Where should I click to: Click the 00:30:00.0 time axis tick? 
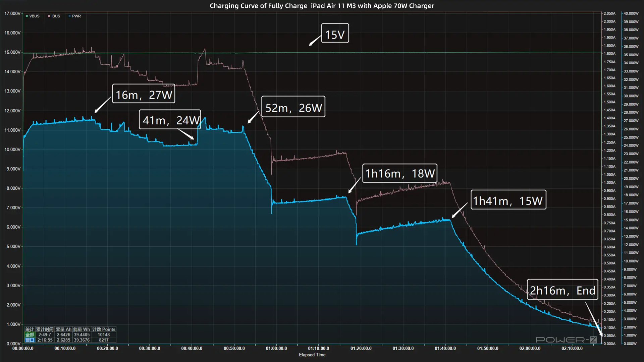[150, 348]
